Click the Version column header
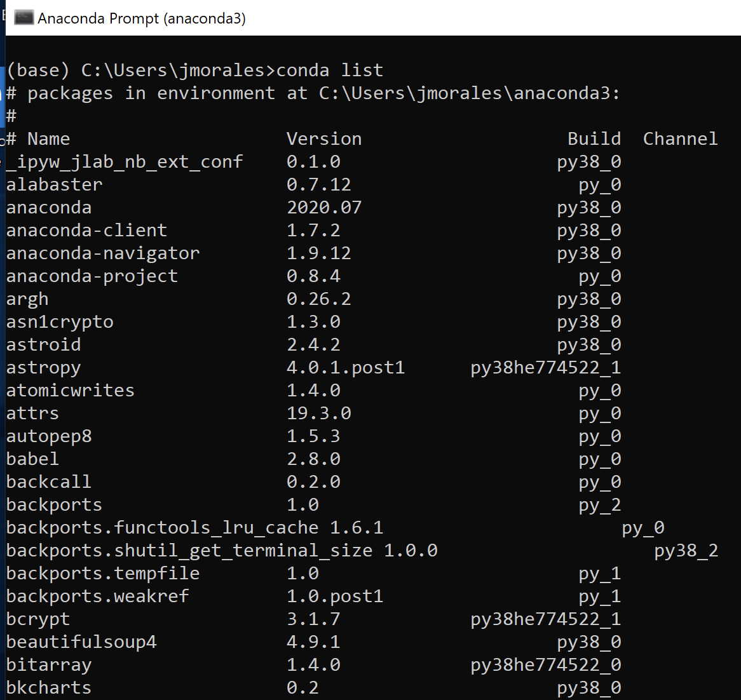This screenshot has height=700, width=741. click(x=324, y=138)
